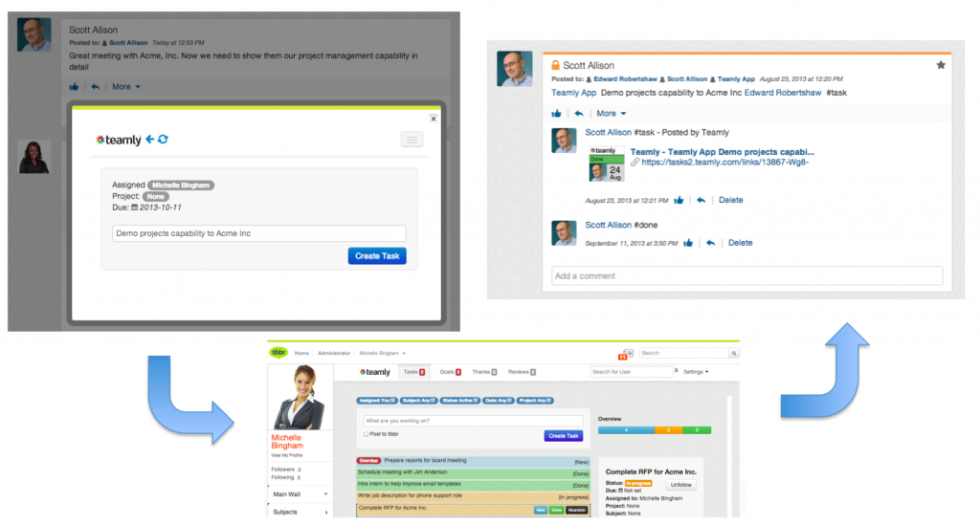
Task: Toggle the Assigned: You filter
Action: click(x=377, y=400)
